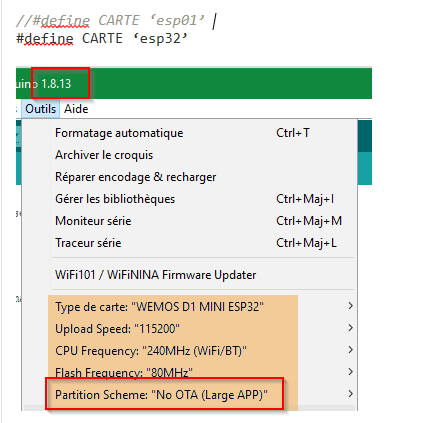Viewport: 441px width, 423px height.
Task: Open the Outils menu
Action: pos(41,109)
